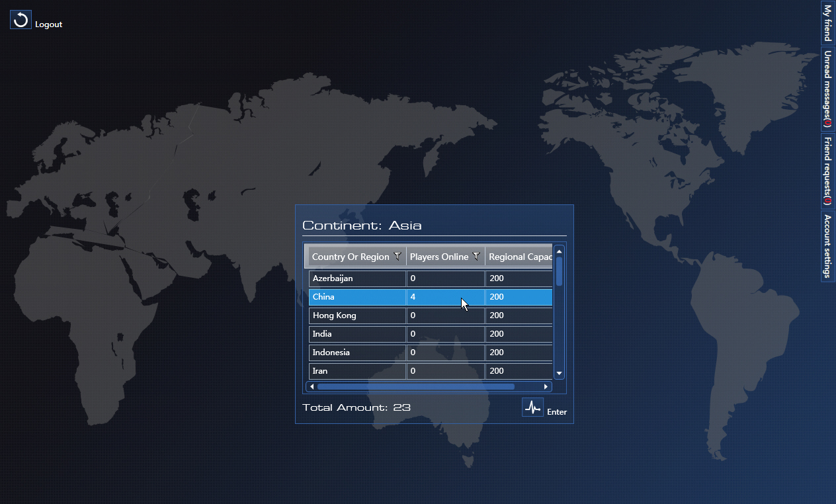The width and height of the screenshot is (836, 504).
Task: Click the horizontal scroll right arrow
Action: click(x=546, y=386)
